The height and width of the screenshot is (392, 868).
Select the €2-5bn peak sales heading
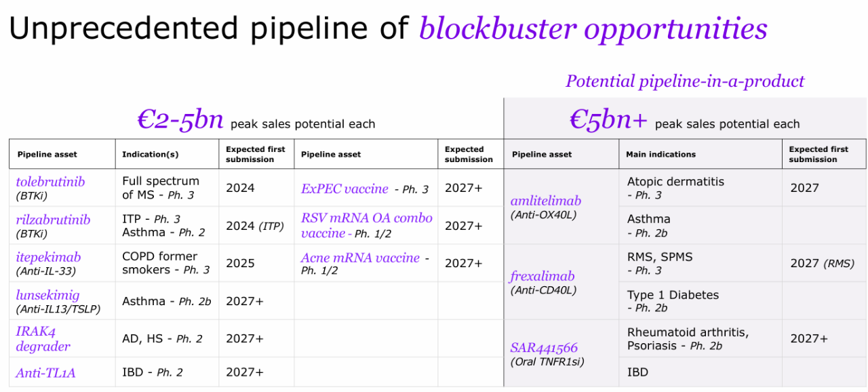pos(256,120)
